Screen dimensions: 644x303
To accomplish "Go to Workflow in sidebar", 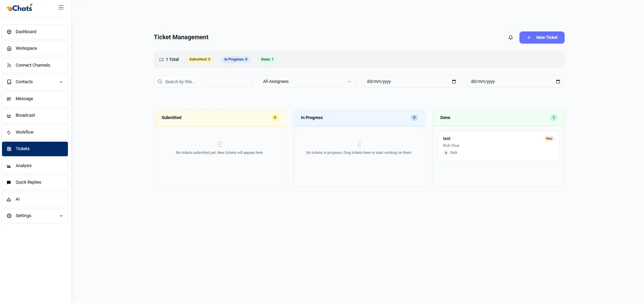I will coord(35,132).
